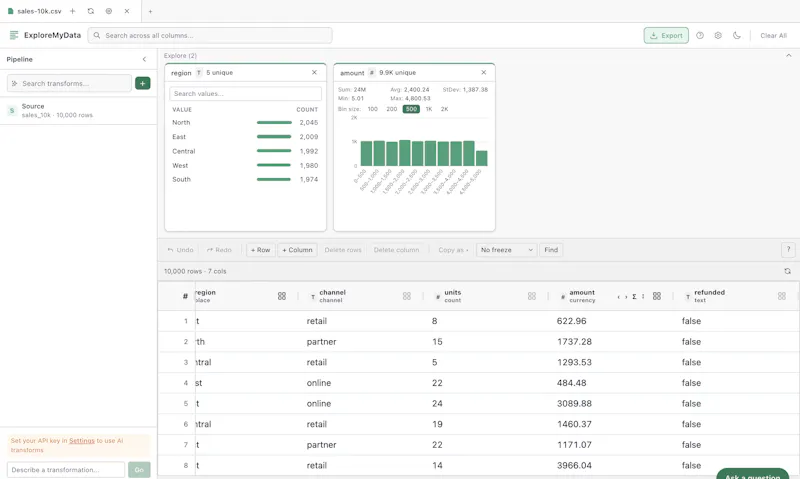This screenshot has height=479, width=800.
Task: Select the West value row
Action: click(x=245, y=165)
